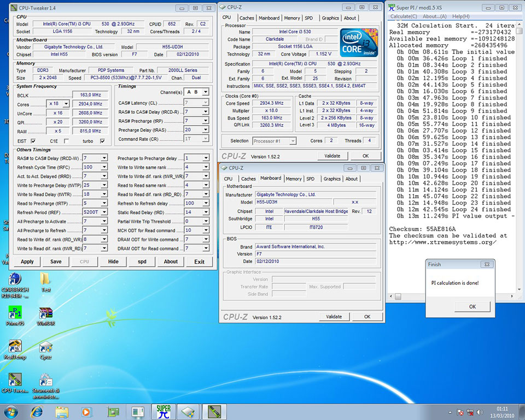This screenshot has height=420, width=525.
Task: Open SPD tab in CPU-Z Processor window
Action: [308, 18]
